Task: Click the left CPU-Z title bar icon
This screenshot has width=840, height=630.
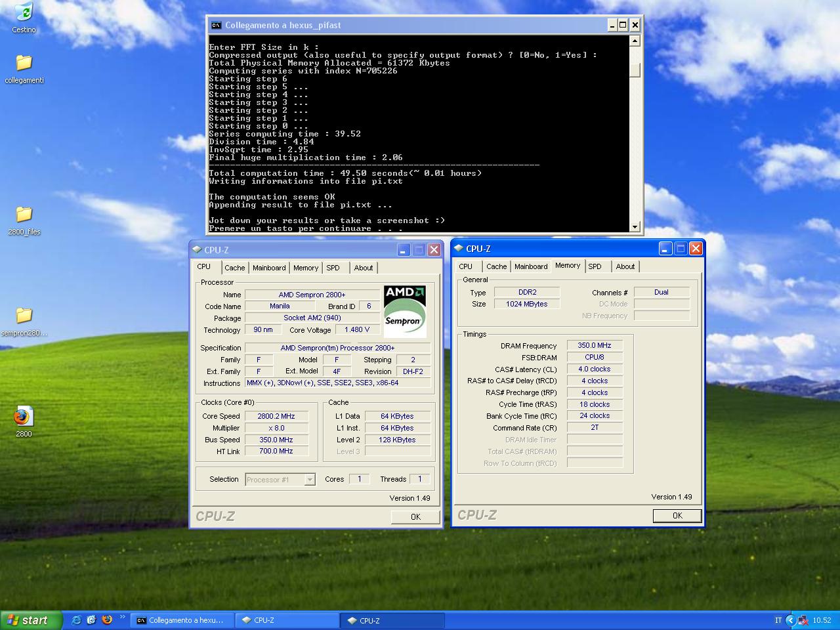Action: [x=197, y=249]
